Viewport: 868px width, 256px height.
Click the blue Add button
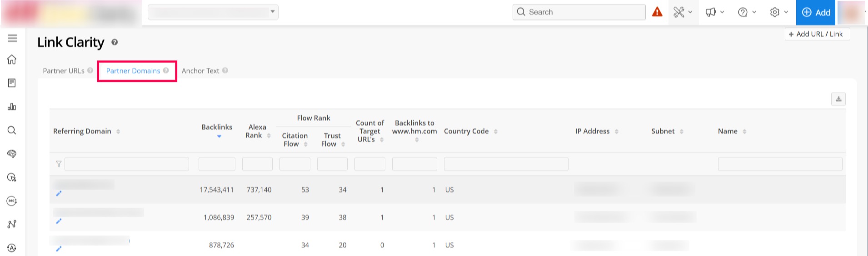pyautogui.click(x=816, y=12)
